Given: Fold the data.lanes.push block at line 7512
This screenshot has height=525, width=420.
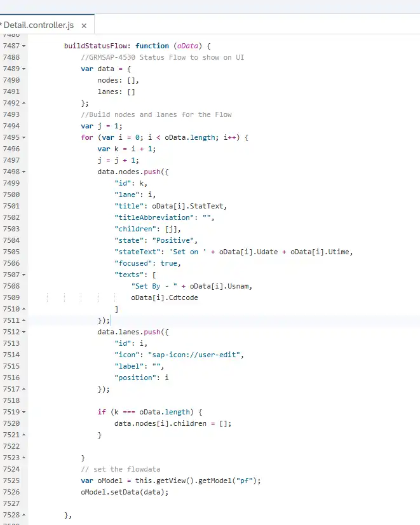Looking at the screenshot, I should [x=24, y=332].
